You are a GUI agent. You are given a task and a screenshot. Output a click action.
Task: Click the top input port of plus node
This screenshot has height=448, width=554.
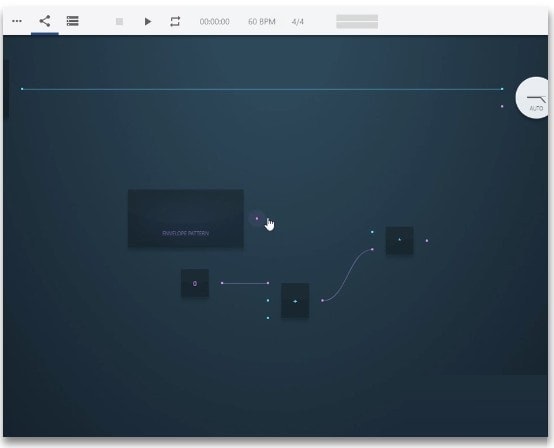268,283
